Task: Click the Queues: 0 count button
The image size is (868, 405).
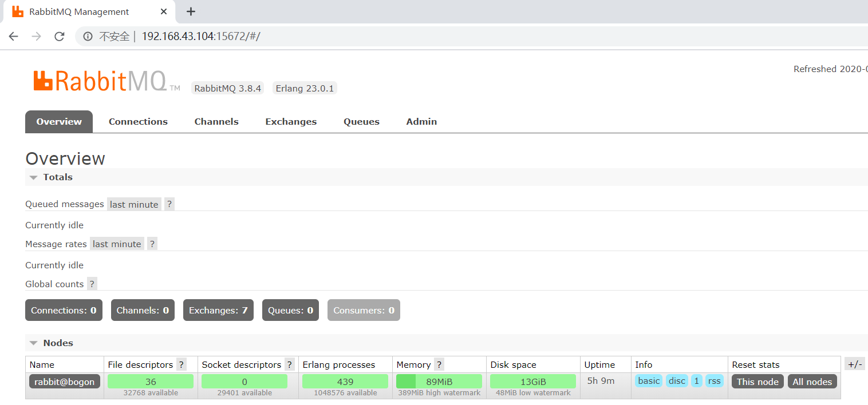Action: pyautogui.click(x=290, y=310)
